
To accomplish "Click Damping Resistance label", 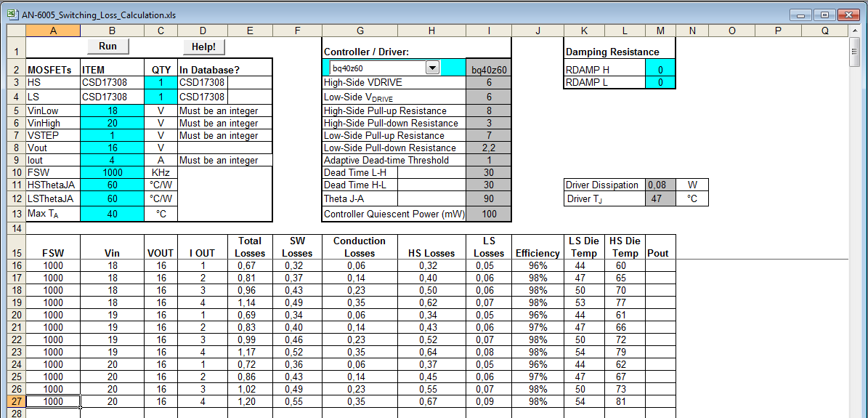I will coord(612,52).
